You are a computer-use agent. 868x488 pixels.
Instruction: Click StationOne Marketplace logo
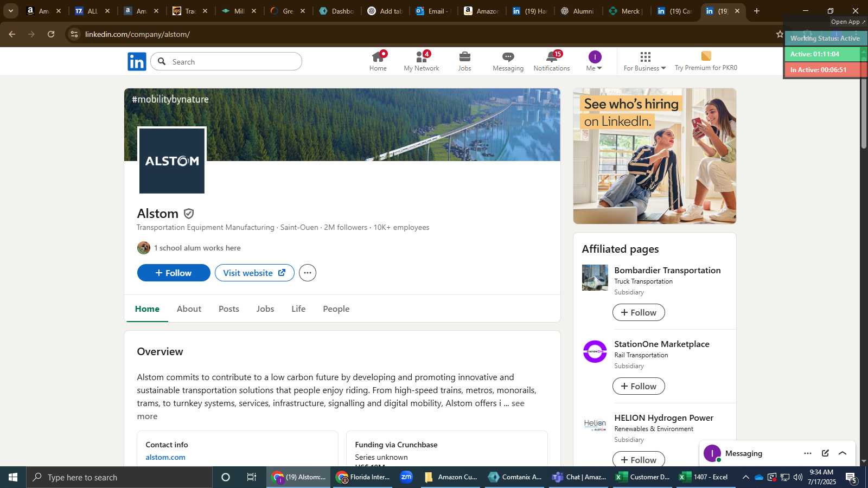point(595,351)
